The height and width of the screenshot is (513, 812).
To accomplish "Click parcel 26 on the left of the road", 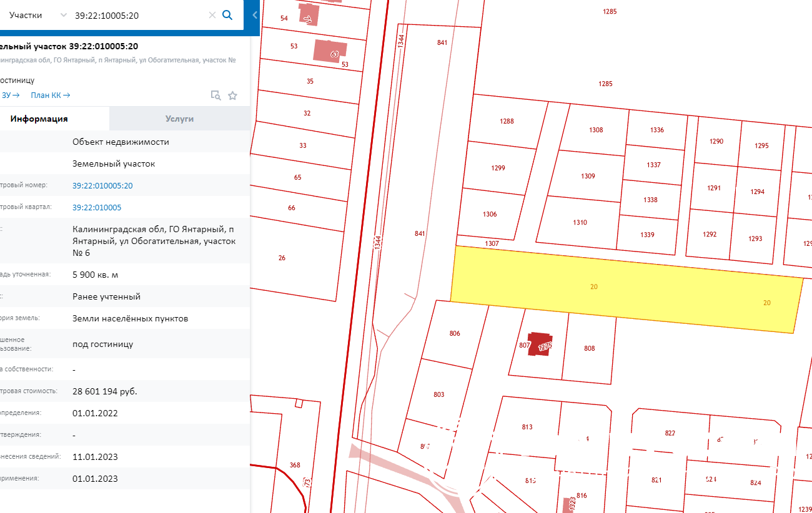I will (282, 257).
